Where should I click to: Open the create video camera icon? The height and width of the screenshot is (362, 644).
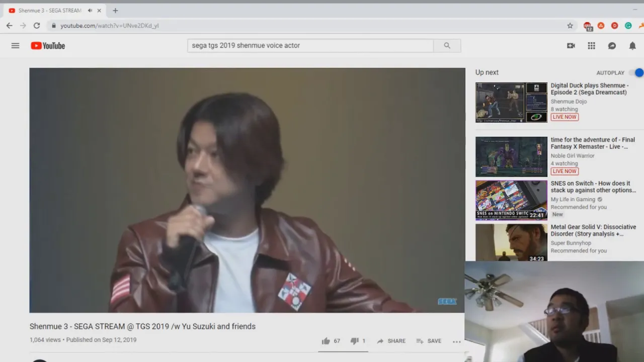pyautogui.click(x=571, y=46)
